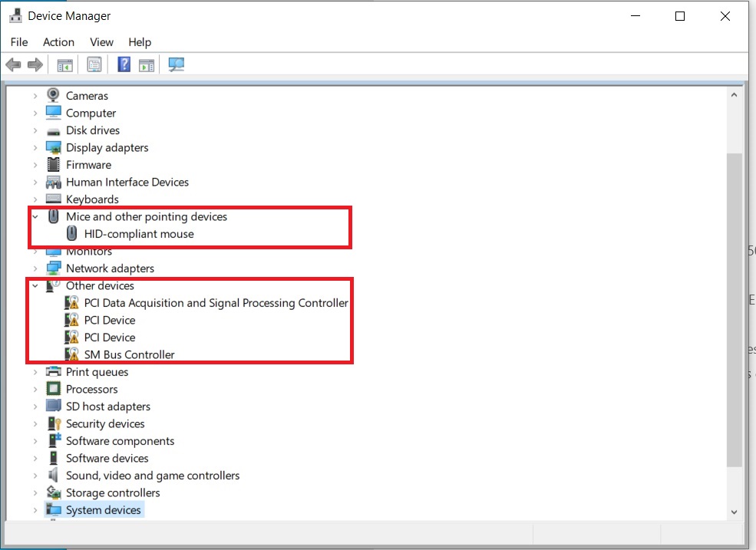Expand the Network adapters category

[x=36, y=268]
